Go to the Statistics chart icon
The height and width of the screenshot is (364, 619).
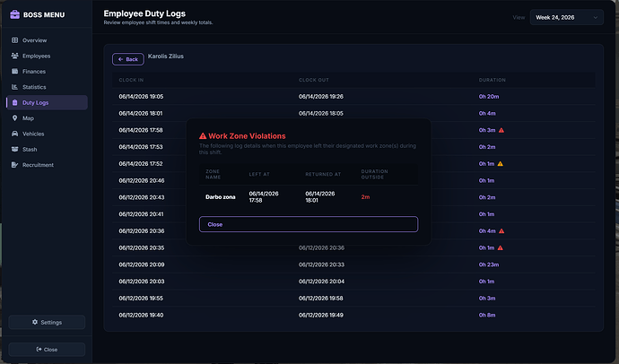point(14,87)
